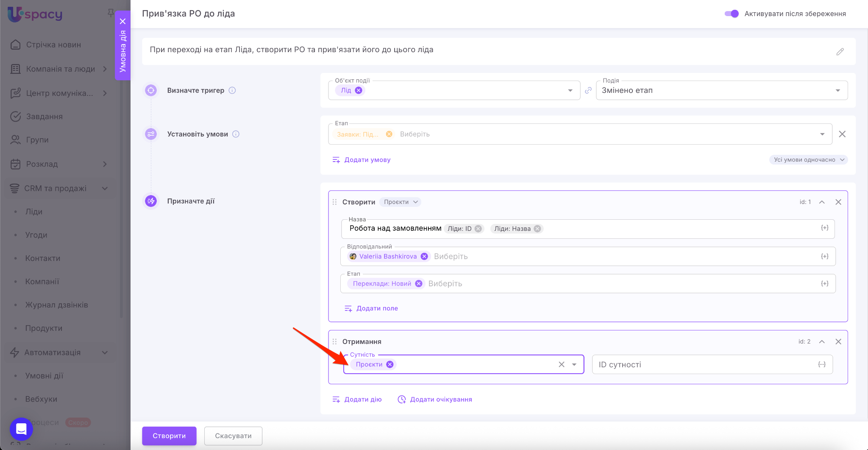Remove the Valeriia Bashkirova responsible tag
This screenshot has height=450, width=868.
(424, 256)
